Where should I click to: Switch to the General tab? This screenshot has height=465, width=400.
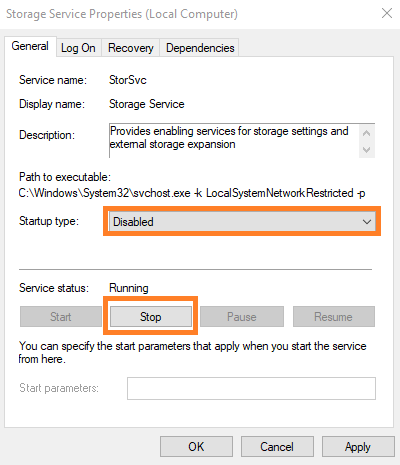30,46
